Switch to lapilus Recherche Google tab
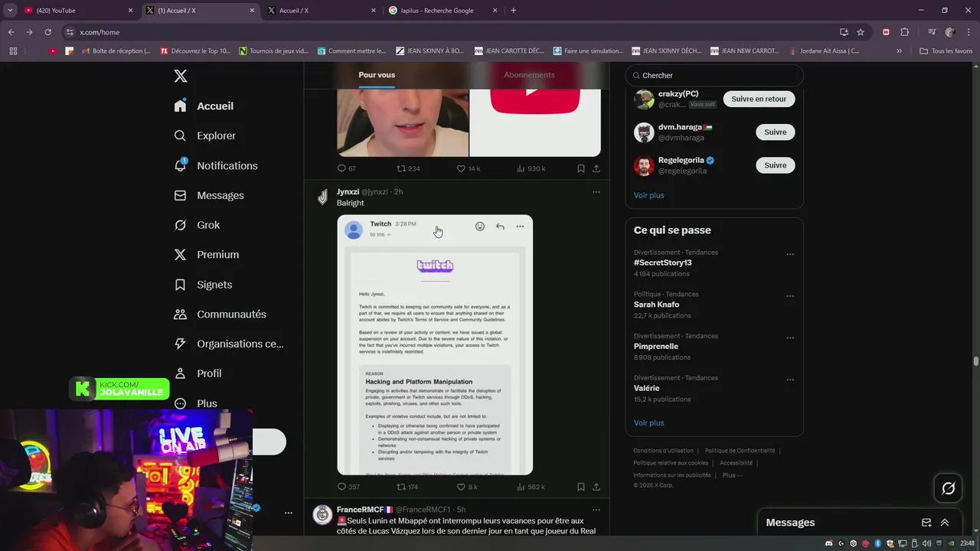The width and height of the screenshot is (980, 551). 442,11
